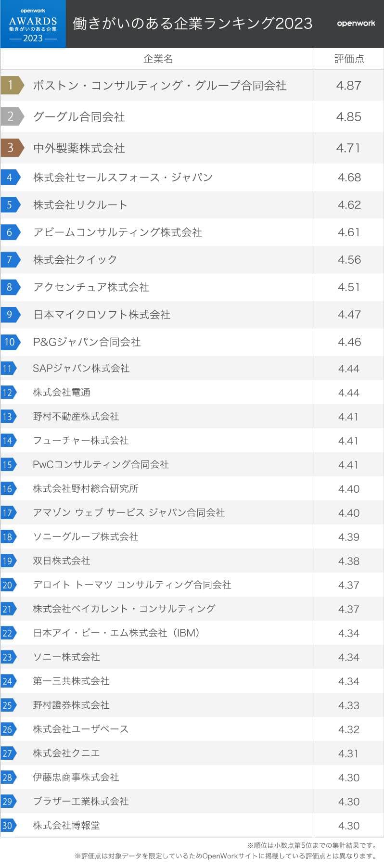Click the blue rank 4 badge
Image resolution: width=384 pixels, height=868 pixels.
[x=10, y=177]
